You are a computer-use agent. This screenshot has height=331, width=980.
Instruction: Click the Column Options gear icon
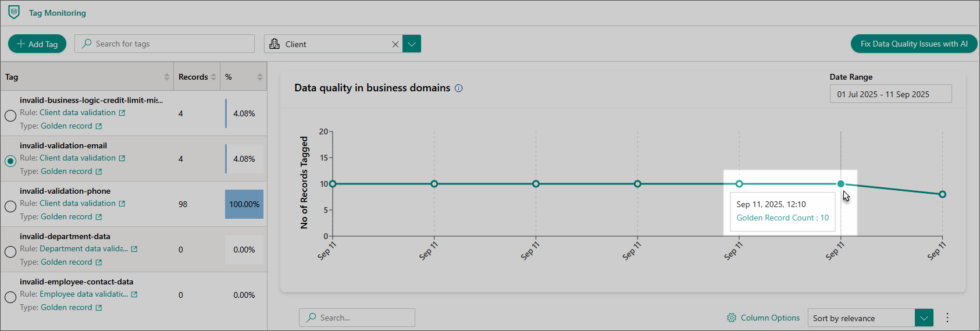click(x=731, y=318)
